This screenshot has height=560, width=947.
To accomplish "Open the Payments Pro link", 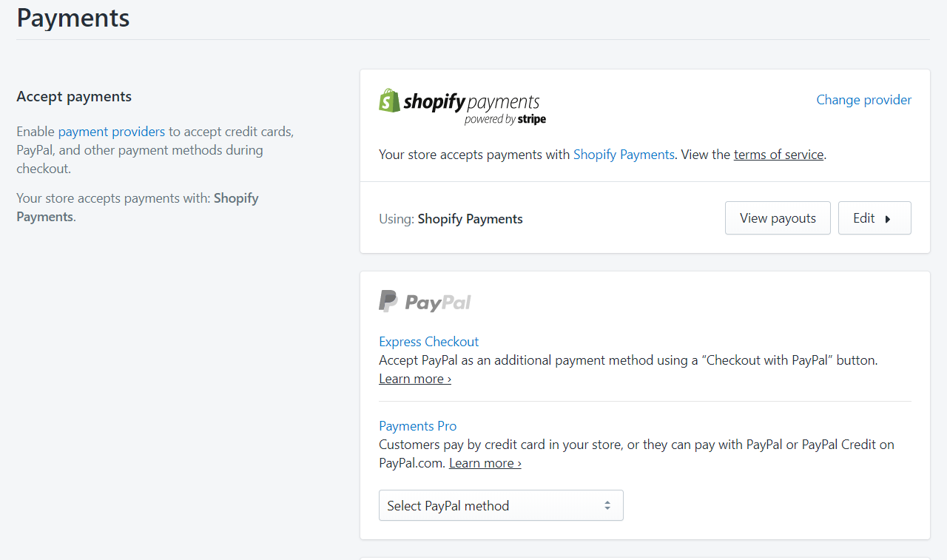I will [x=417, y=426].
